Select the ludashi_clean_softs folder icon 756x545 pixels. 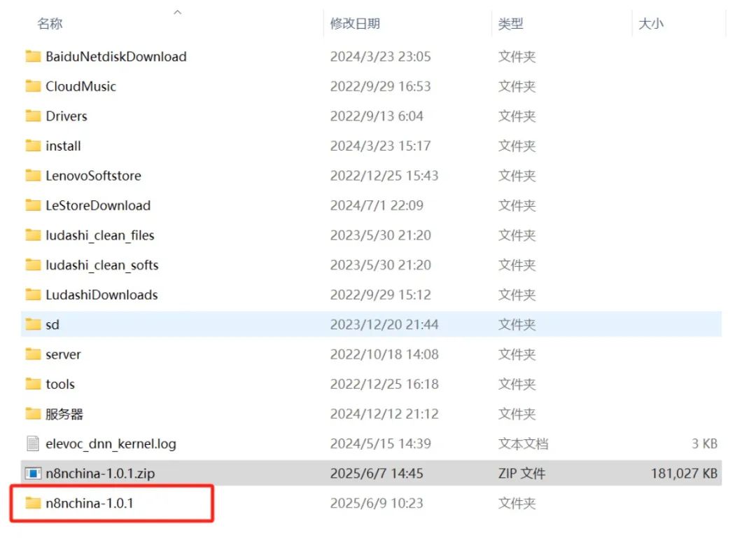click(x=33, y=265)
